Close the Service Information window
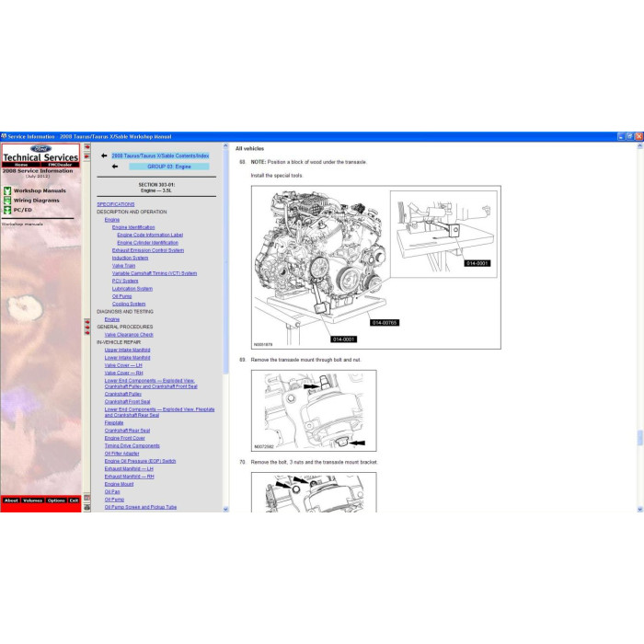 point(638,136)
